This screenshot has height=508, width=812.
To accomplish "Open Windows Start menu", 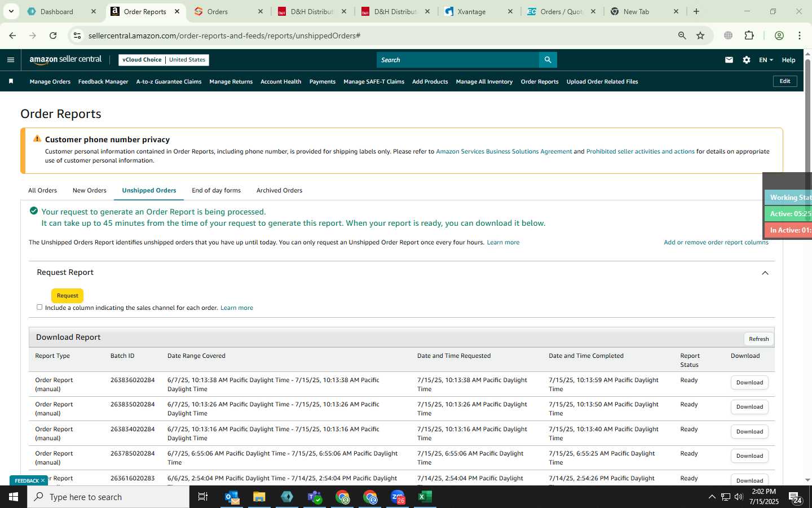I will pyautogui.click(x=14, y=497).
